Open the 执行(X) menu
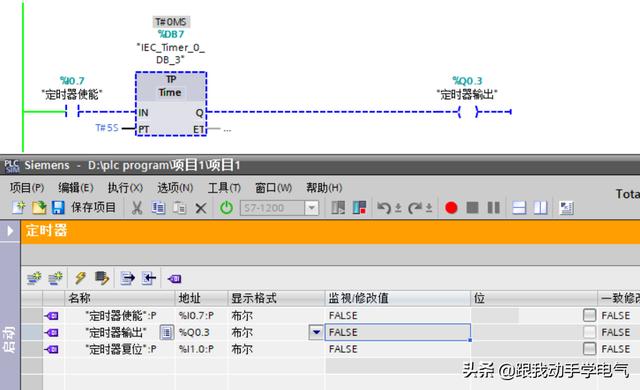Viewport: 640px width, 390px height. [125, 188]
